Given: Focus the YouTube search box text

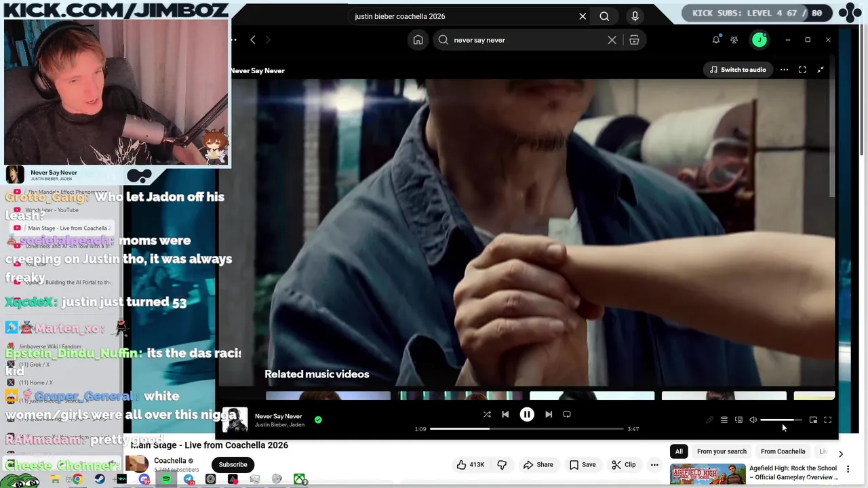Looking at the screenshot, I should click(x=400, y=16).
